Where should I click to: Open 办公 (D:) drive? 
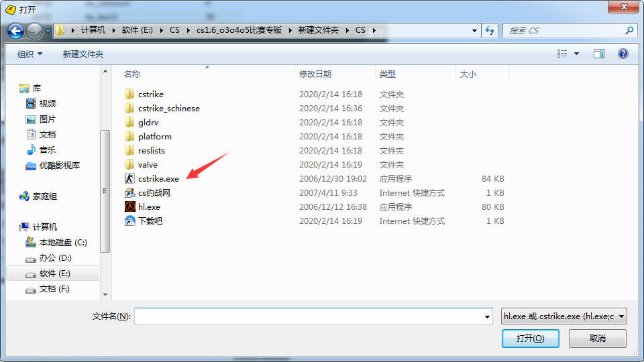point(55,257)
